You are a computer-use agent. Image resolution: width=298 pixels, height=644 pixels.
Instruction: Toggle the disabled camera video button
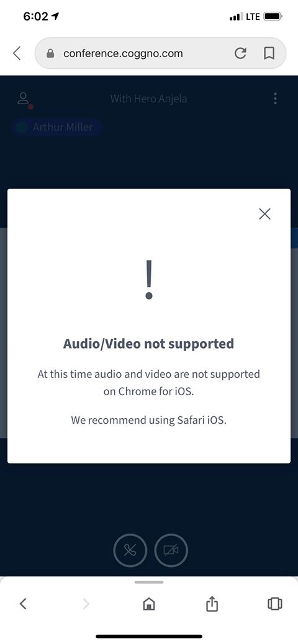[x=171, y=550]
